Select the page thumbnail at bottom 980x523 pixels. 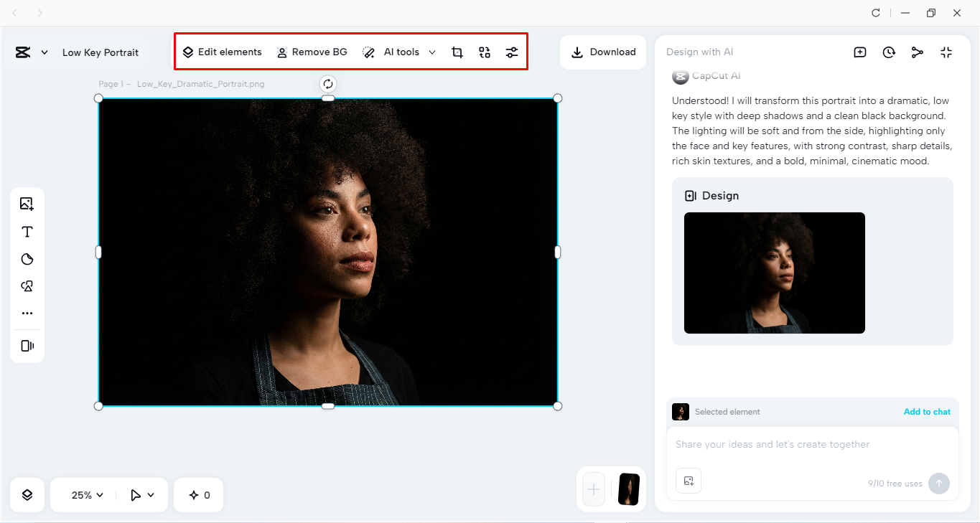tap(629, 489)
